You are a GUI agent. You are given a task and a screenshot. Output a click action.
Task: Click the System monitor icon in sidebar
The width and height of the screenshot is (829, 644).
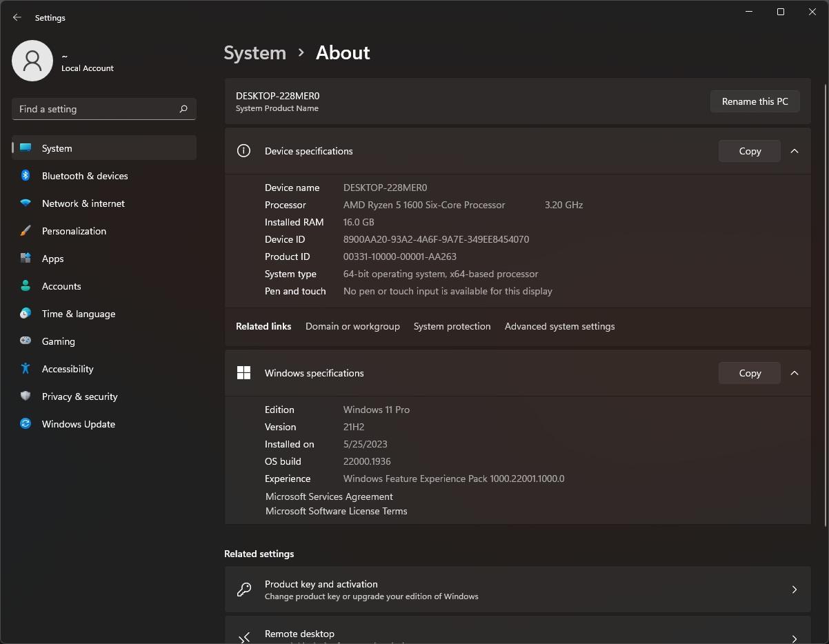coord(26,148)
